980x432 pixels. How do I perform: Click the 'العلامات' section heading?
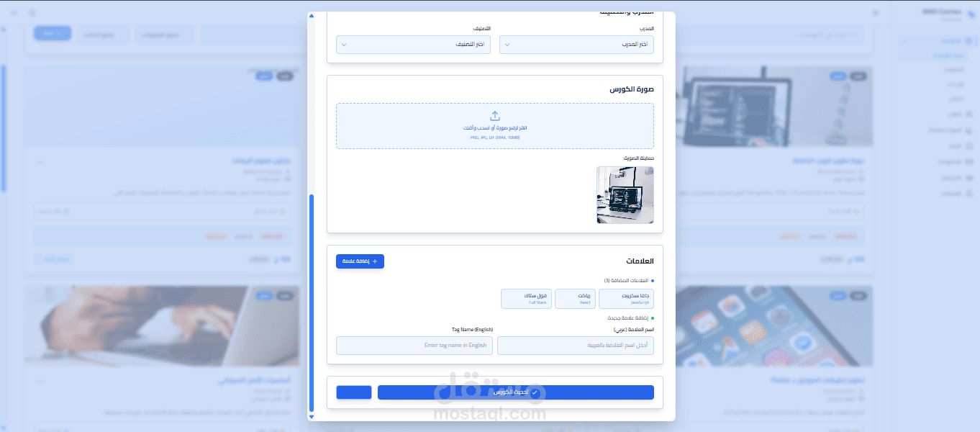640,261
